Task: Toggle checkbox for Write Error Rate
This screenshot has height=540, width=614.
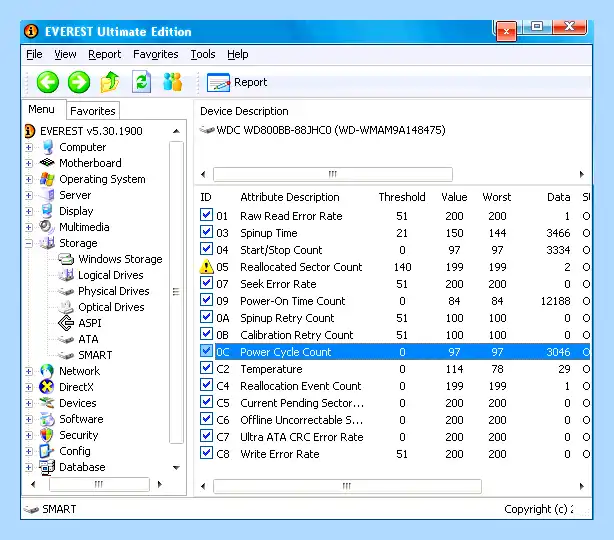Action: [206, 453]
